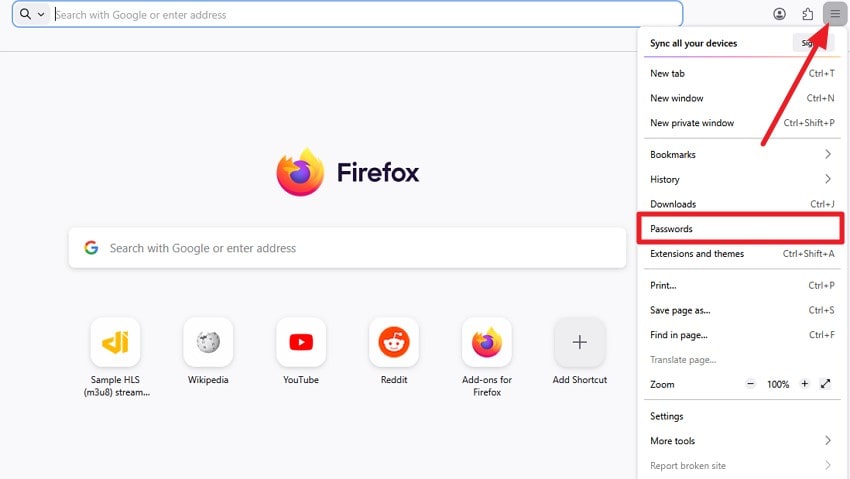The image size is (850, 479).
Task: Open Settings from the menu
Action: pos(742,416)
